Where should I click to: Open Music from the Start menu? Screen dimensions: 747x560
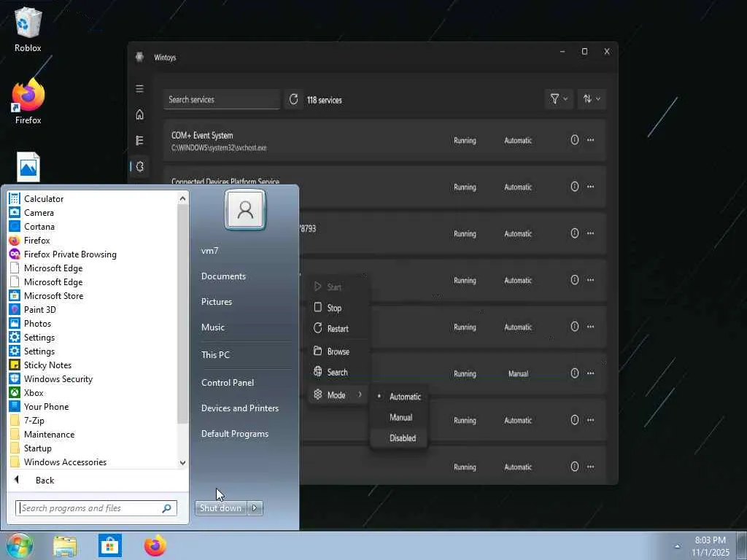(212, 327)
